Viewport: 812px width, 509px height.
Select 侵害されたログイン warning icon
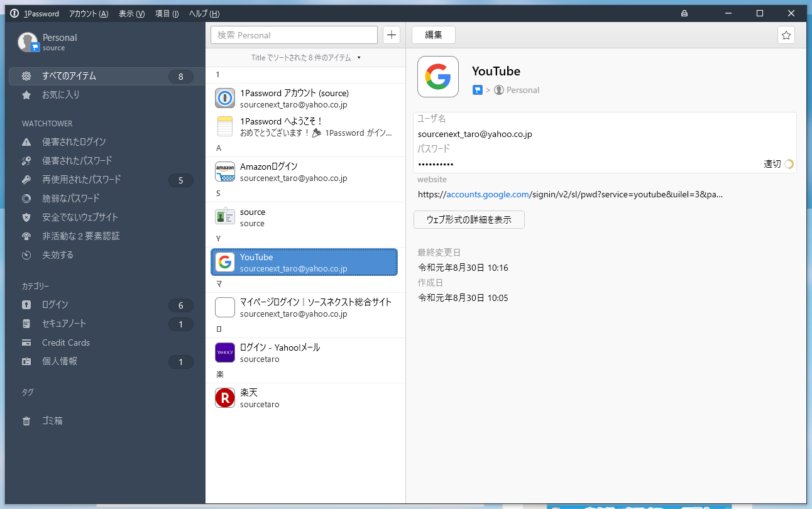coord(26,142)
